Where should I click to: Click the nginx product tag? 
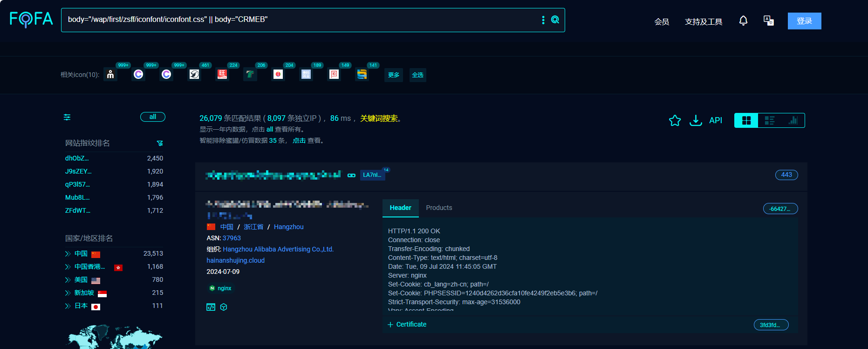220,288
